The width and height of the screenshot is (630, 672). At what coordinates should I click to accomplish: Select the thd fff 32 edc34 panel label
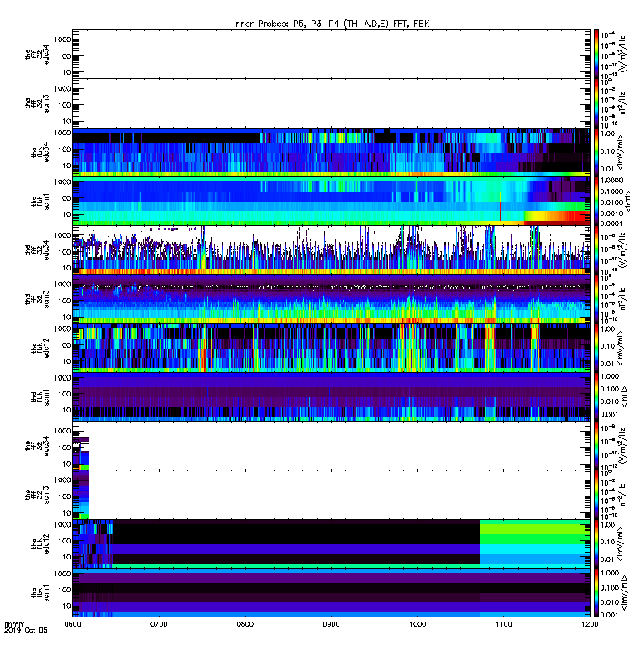point(37,249)
